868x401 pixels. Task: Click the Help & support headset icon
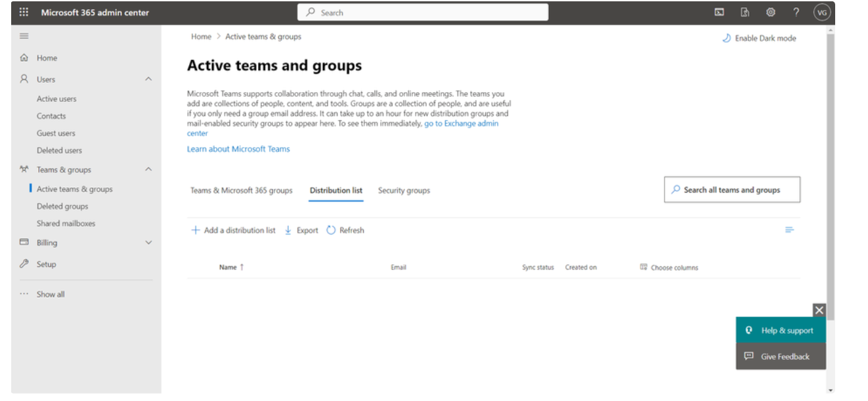coord(749,331)
